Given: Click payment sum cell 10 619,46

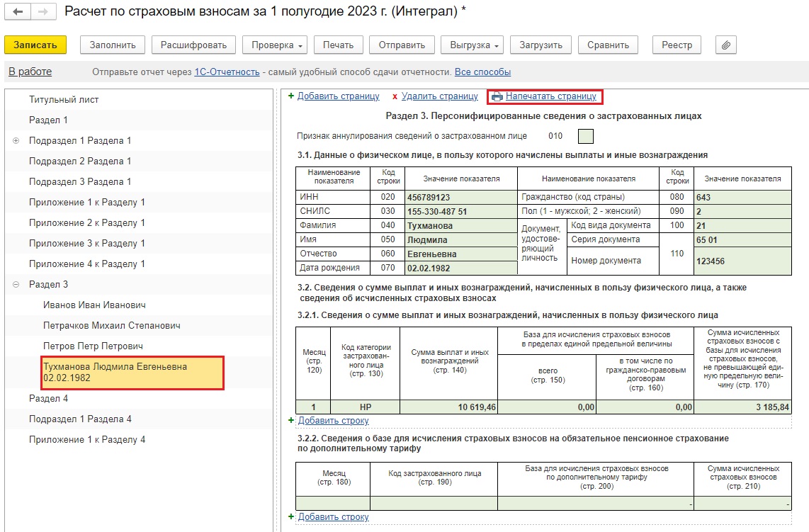Looking at the screenshot, I should pos(449,407).
